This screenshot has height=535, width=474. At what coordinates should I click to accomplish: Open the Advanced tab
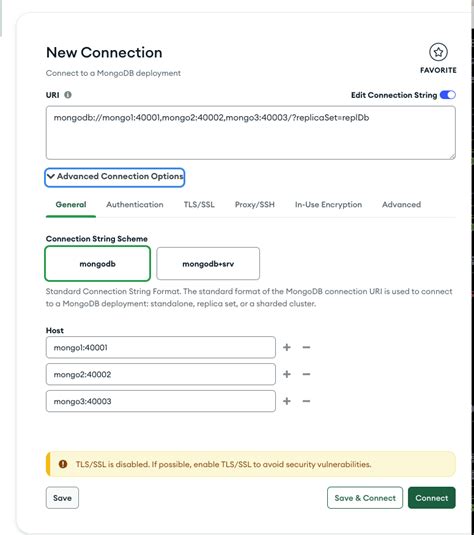[401, 205]
